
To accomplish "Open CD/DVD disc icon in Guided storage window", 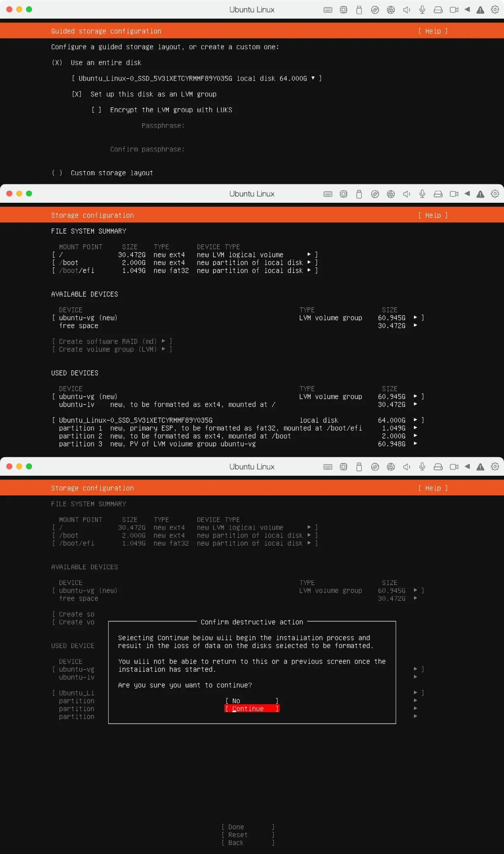I will click(x=375, y=10).
